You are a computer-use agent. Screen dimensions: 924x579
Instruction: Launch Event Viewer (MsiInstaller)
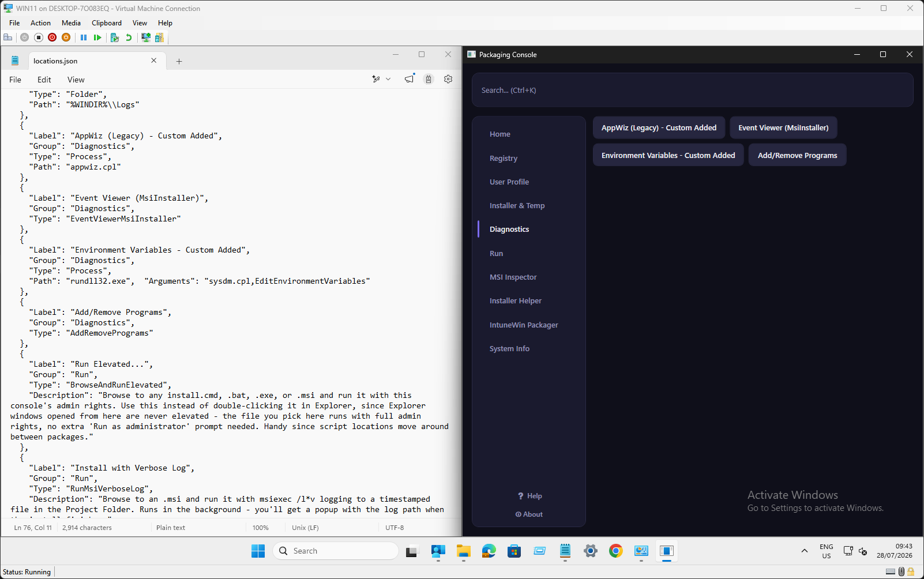click(x=783, y=127)
